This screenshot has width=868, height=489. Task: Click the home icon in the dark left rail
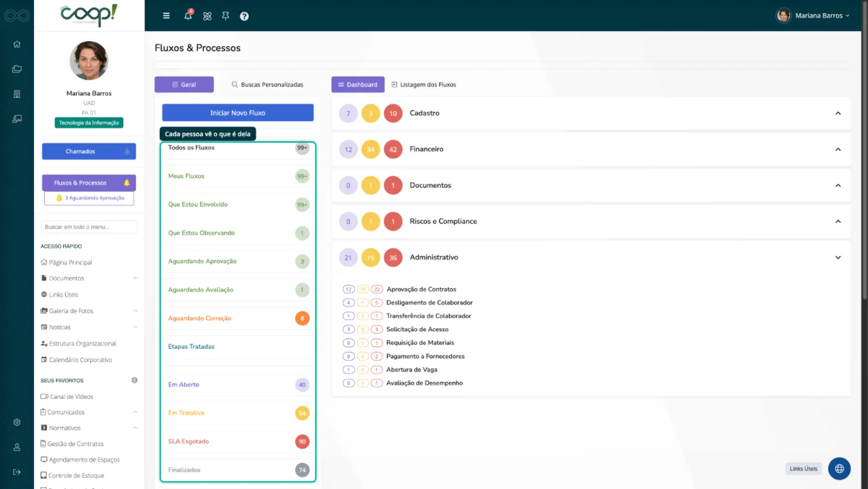17,44
